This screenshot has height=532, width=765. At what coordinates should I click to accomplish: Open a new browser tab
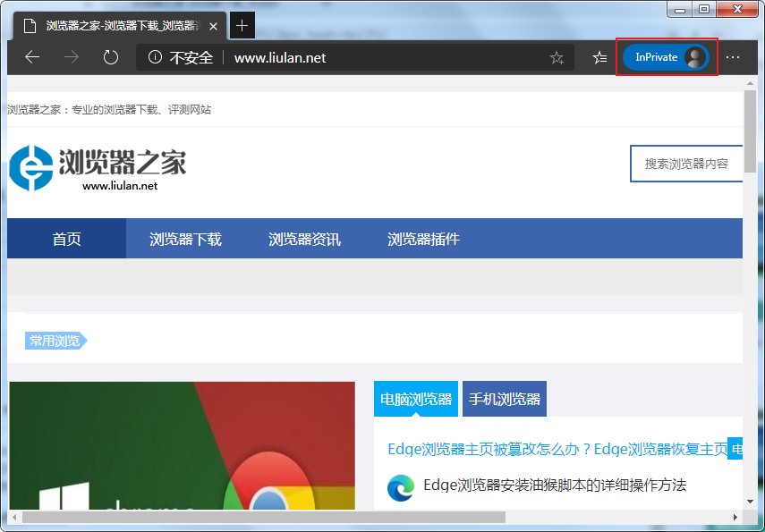tap(241, 25)
